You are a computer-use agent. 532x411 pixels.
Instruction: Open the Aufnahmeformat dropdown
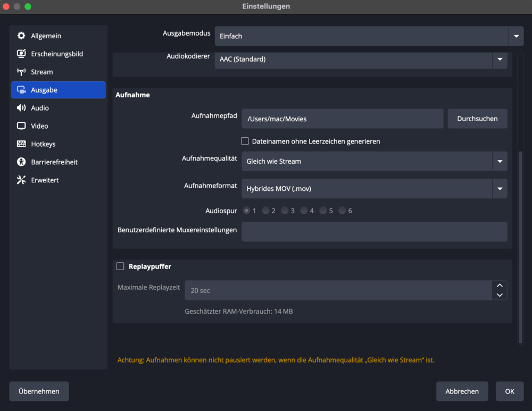(x=499, y=189)
